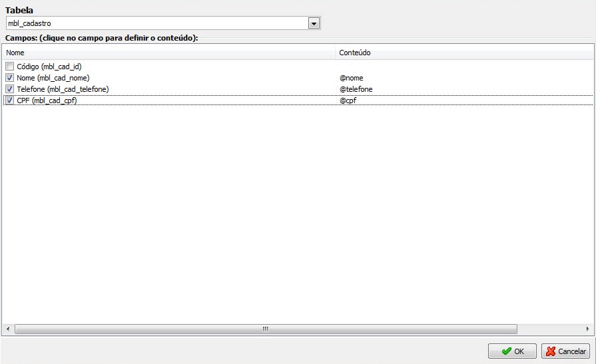Screen dimensions: 596x364
Task: Click the horizontal scrollbar left arrow
Action: click(x=7, y=329)
